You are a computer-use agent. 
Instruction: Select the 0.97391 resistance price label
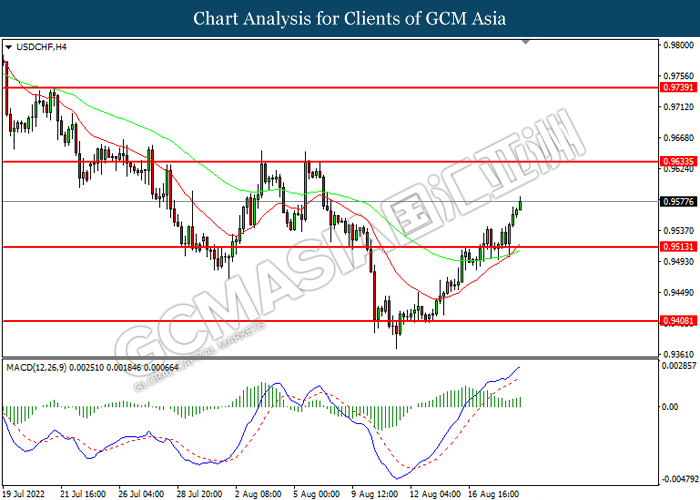click(x=678, y=88)
